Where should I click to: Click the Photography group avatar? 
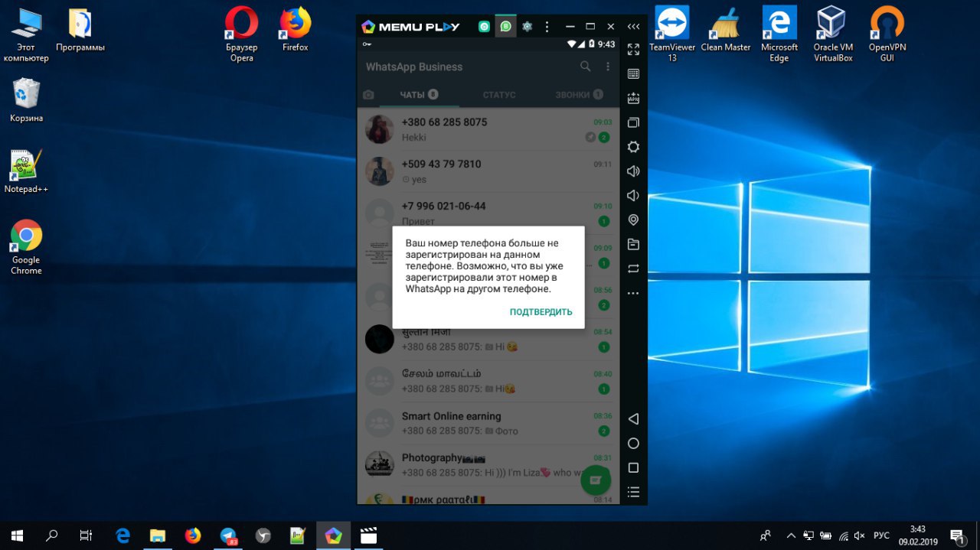click(x=379, y=465)
